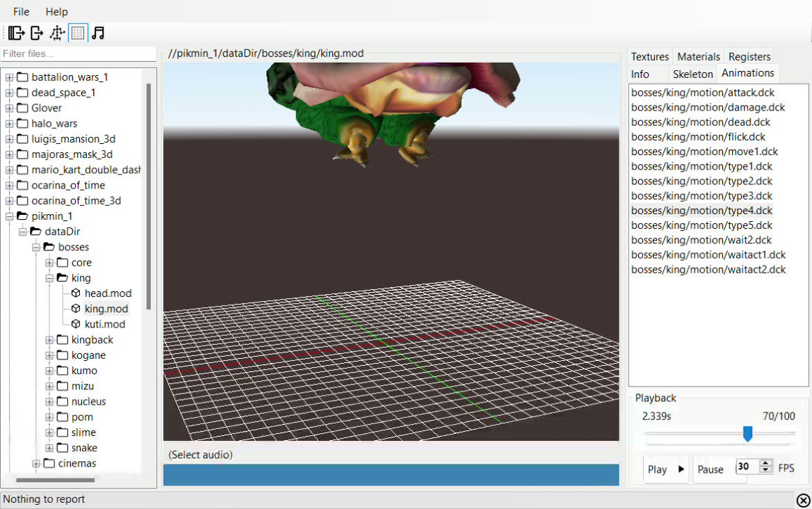Click the single-file export toolbar icon
The width and height of the screenshot is (812, 509).
(x=35, y=32)
